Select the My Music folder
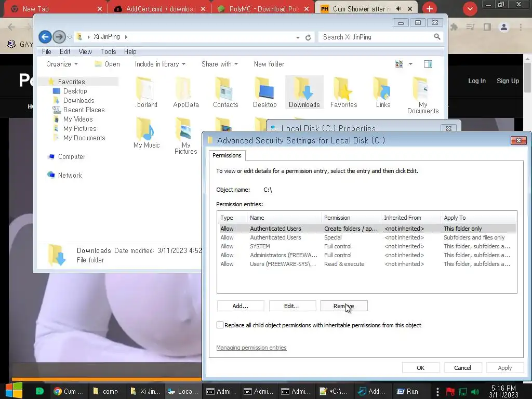Viewport: 532px width, 399px height. coord(146,132)
